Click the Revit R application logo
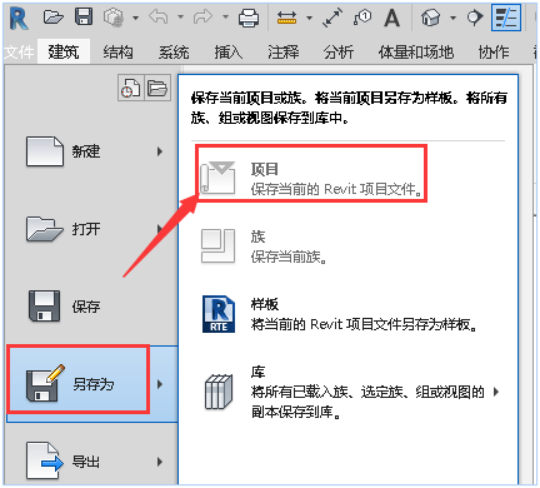540x488 pixels. tap(19, 18)
